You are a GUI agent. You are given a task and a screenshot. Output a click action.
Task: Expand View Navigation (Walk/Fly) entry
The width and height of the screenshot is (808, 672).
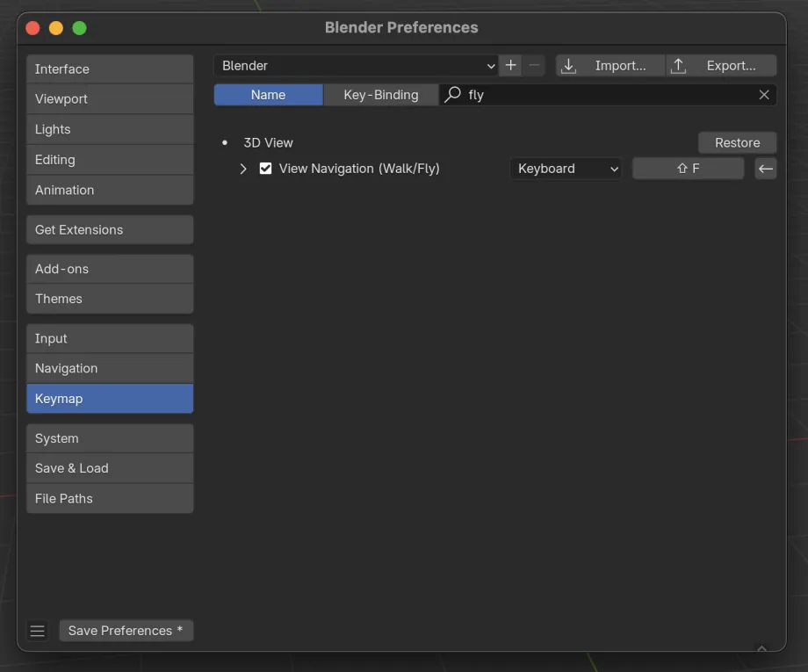(243, 169)
